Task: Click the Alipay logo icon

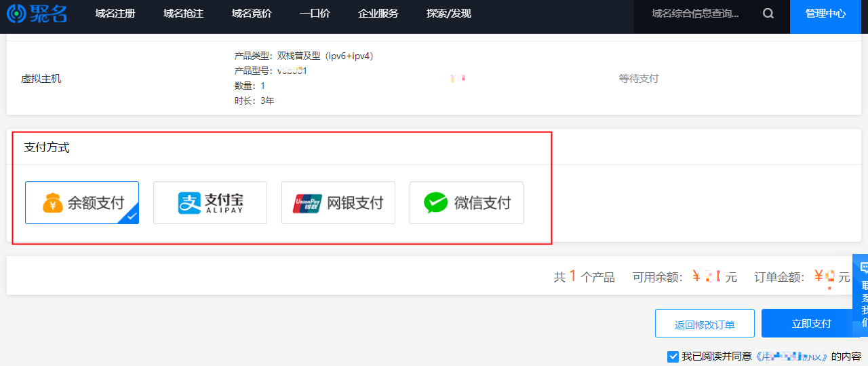Action: (x=189, y=202)
